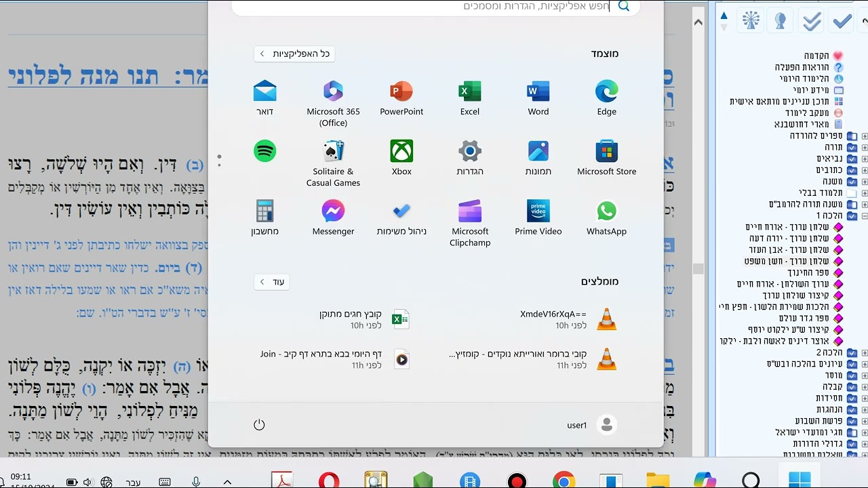The height and width of the screenshot is (488, 868).
Task: Open recommended file XmdeV16rXqA==
Action: pos(568,319)
